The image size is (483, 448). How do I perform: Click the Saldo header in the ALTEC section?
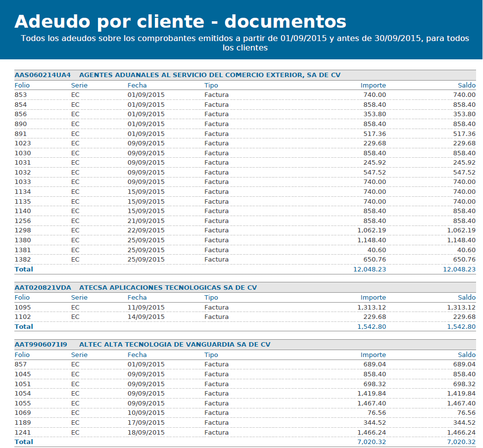[x=466, y=355]
